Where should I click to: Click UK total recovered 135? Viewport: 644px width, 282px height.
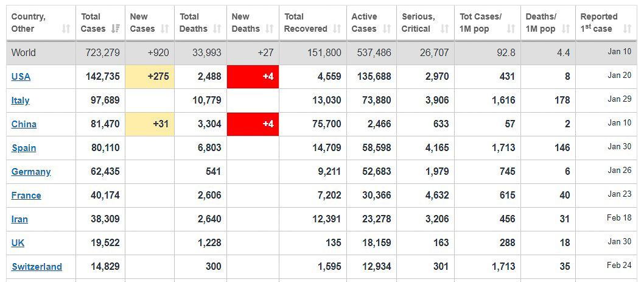point(334,242)
